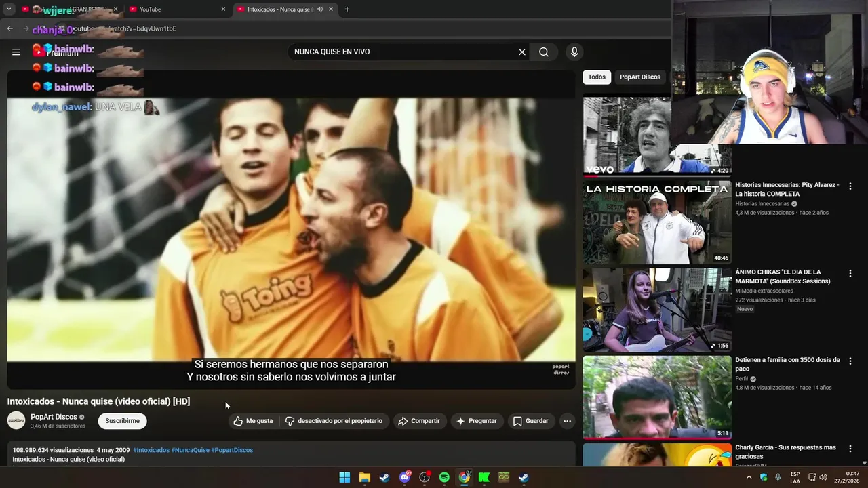
Task: Open Spotify from the taskbar
Action: pyautogui.click(x=444, y=477)
